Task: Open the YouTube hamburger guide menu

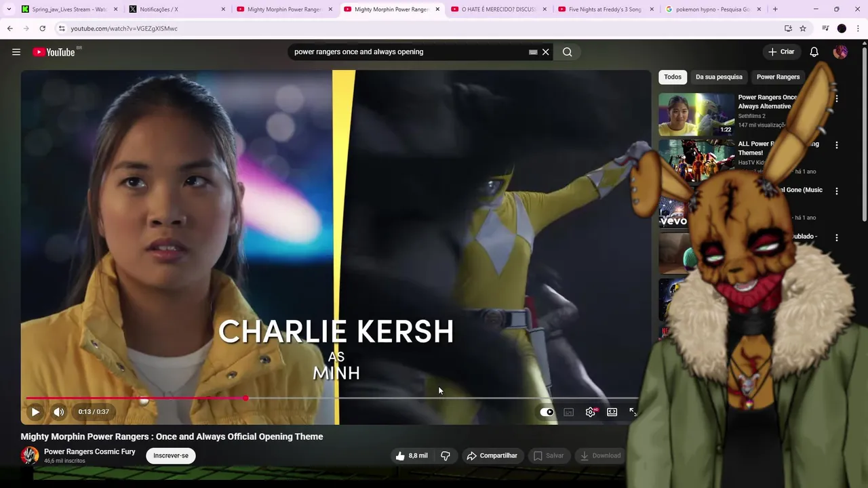Action: [x=16, y=52]
